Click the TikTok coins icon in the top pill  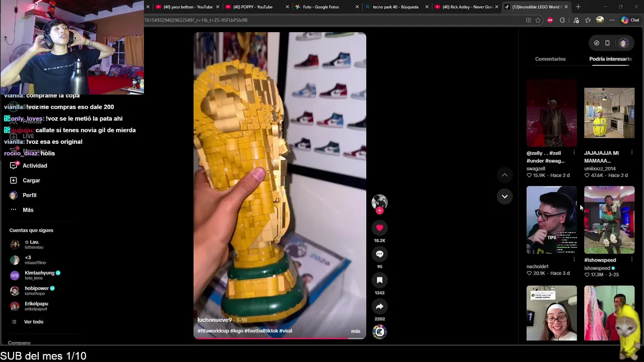coord(597,43)
